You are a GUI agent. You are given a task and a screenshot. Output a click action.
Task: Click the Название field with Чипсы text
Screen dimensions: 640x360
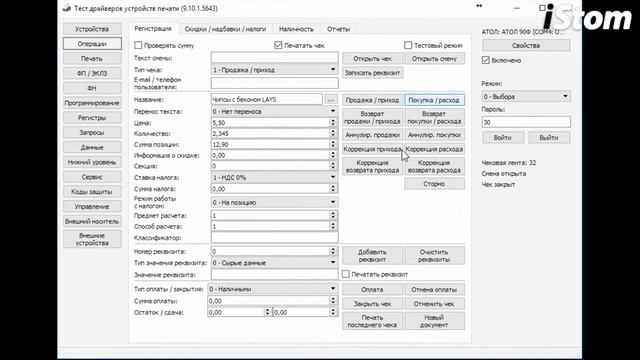pos(267,100)
